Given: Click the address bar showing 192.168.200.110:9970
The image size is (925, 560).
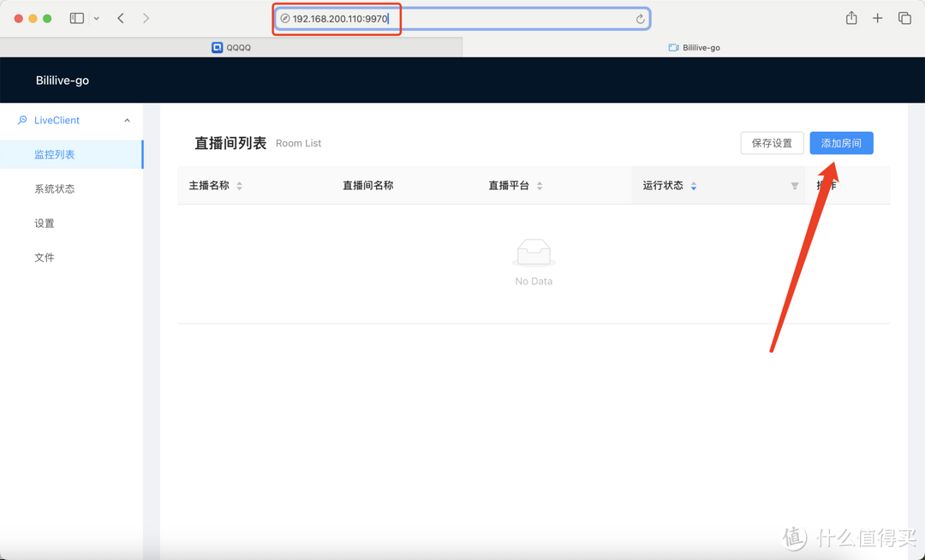Looking at the screenshot, I should (x=337, y=17).
